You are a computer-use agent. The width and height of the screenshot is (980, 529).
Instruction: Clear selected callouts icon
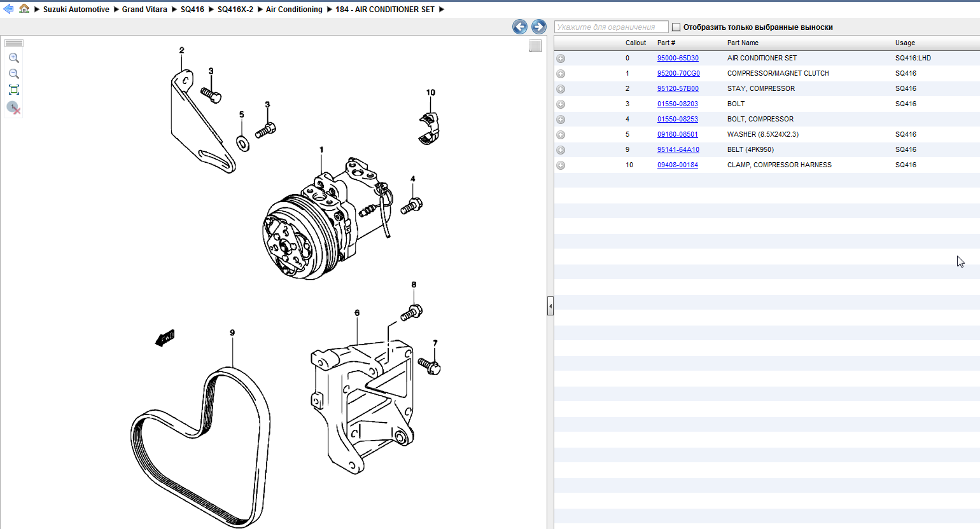coord(14,107)
